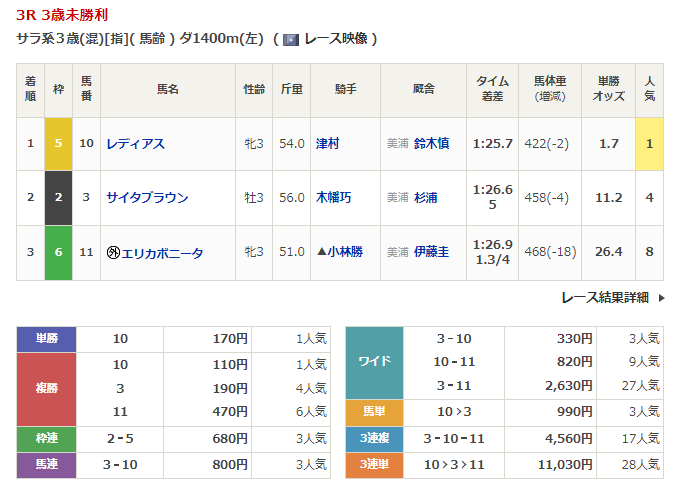Open jockey 津村 page
Image resolution: width=679 pixels, height=486 pixels.
coord(327,143)
